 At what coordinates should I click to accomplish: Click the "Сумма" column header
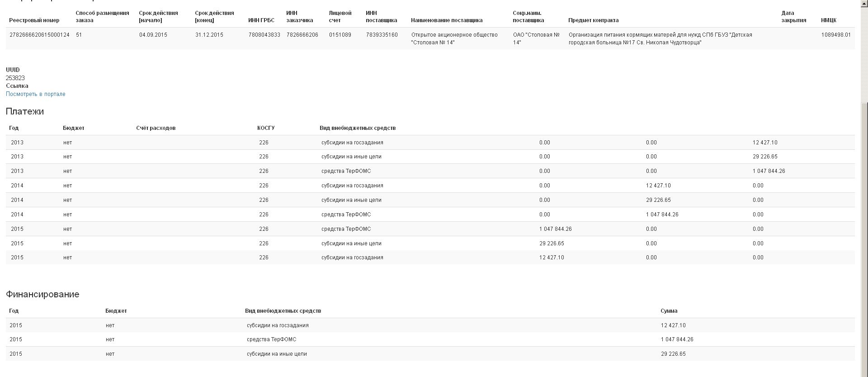click(x=669, y=311)
